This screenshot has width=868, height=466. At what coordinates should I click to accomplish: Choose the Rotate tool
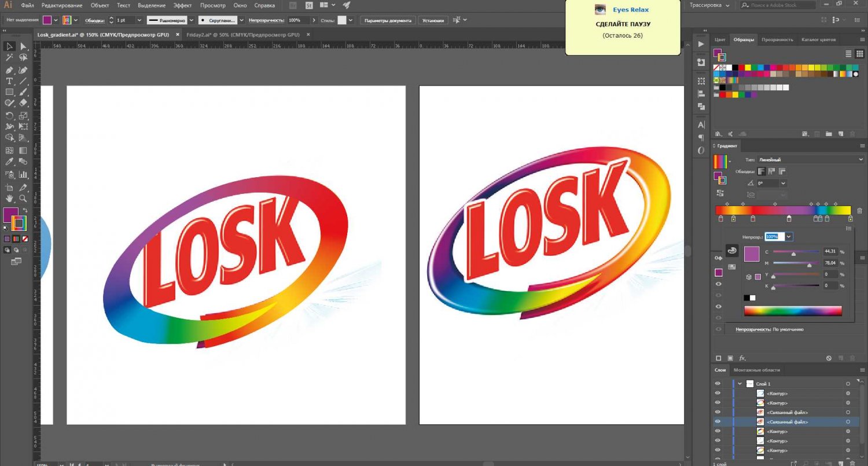[x=9, y=116]
